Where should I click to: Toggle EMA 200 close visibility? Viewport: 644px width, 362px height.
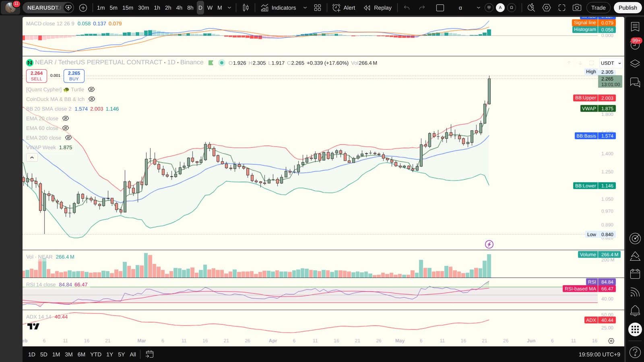(68, 138)
